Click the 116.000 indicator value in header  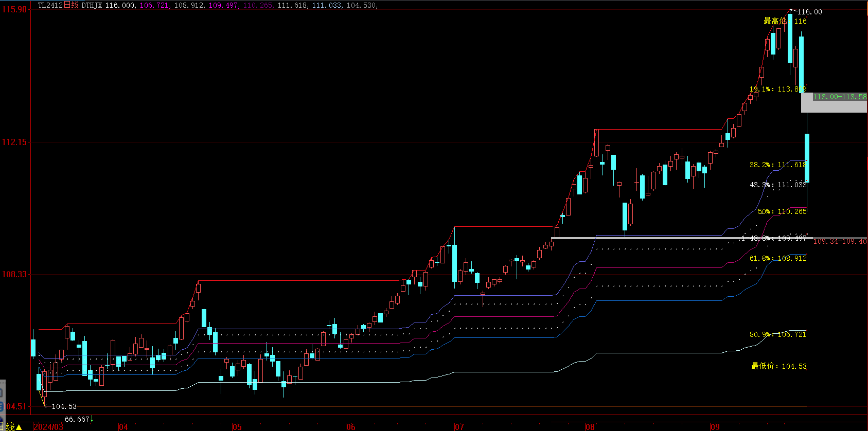[120, 5]
